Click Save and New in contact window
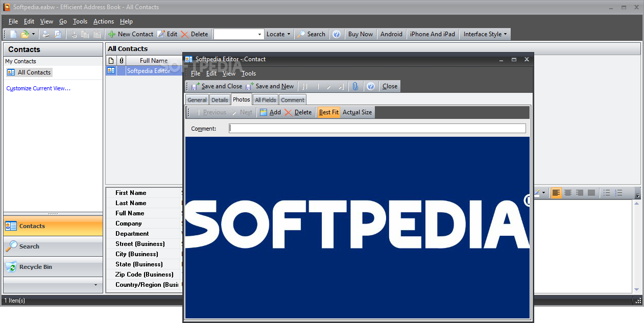 [x=270, y=86]
